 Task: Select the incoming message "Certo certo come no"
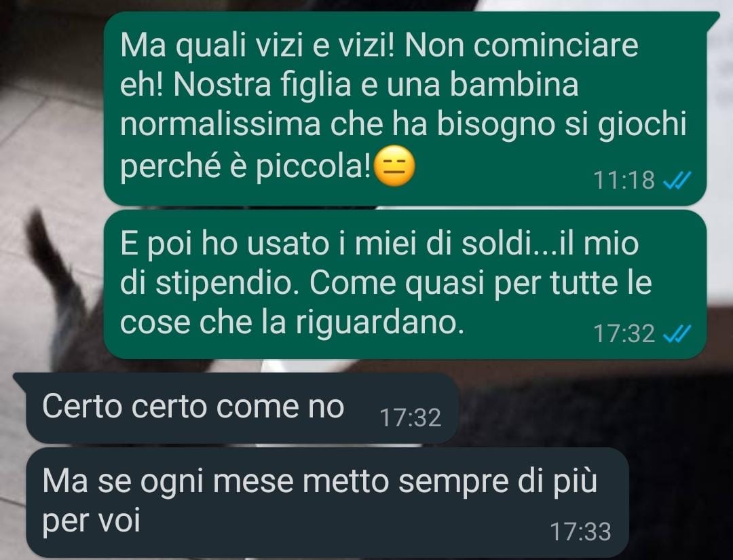coord(242,408)
